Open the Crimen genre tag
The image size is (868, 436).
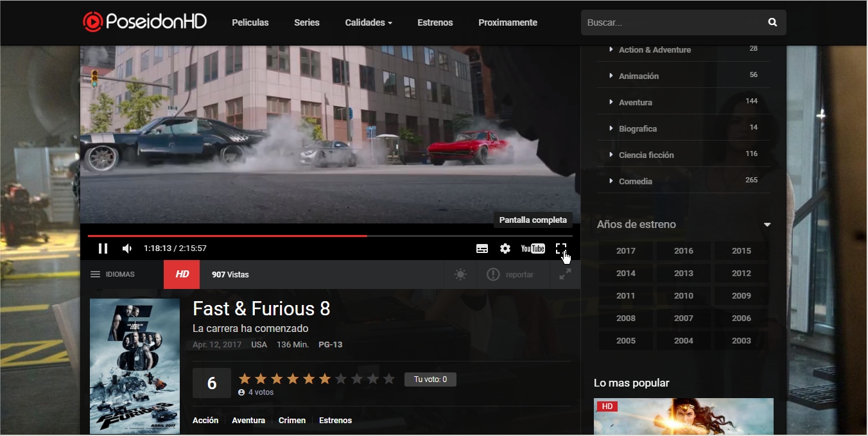pos(292,421)
